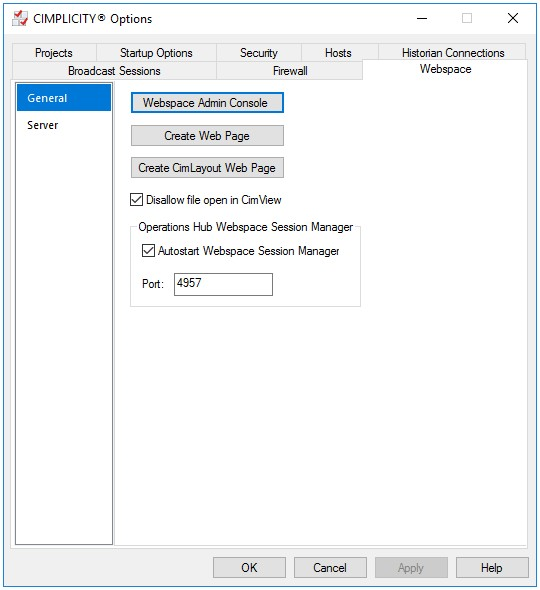The width and height of the screenshot is (540, 590).
Task: Switch to the Projects tab
Action: [54, 53]
